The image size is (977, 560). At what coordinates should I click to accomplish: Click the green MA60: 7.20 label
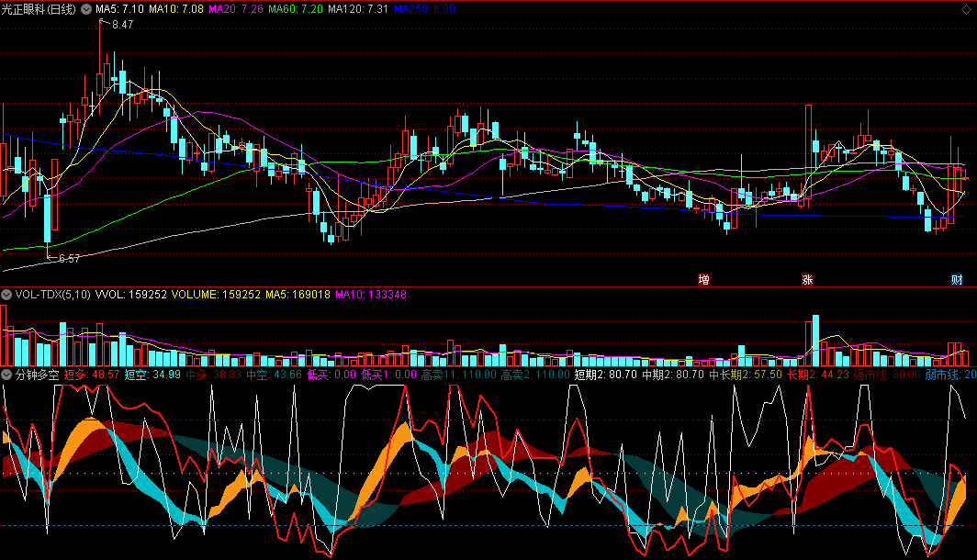(296, 9)
